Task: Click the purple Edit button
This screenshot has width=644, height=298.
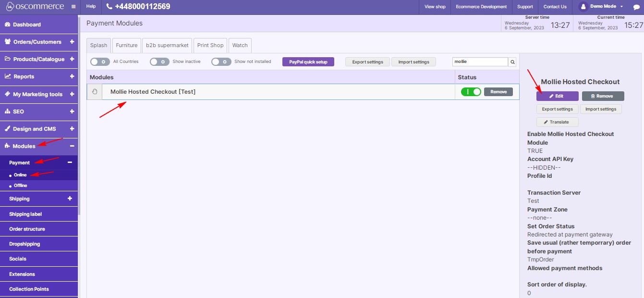Action: (x=557, y=96)
